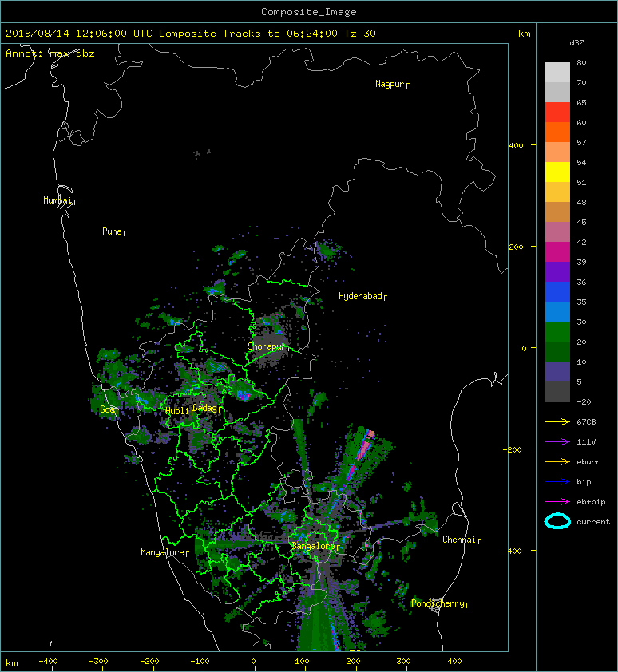Click the 400 tick on the vertical km axis
The height and width of the screenshot is (672, 618).
click(516, 146)
